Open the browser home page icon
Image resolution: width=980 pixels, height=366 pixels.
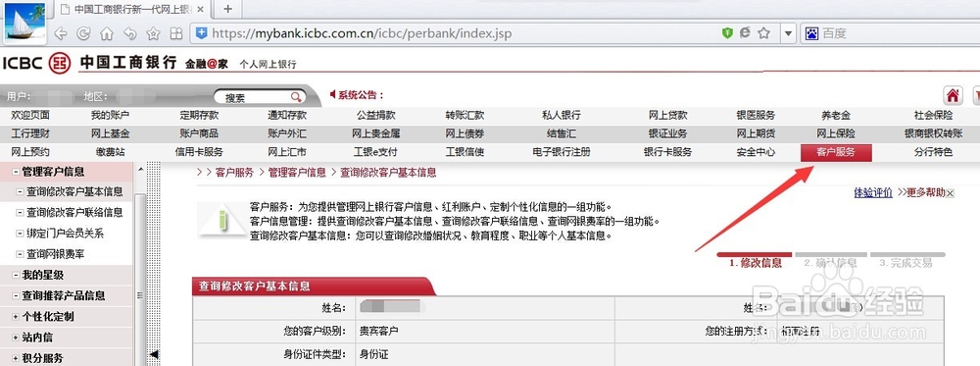[x=107, y=33]
